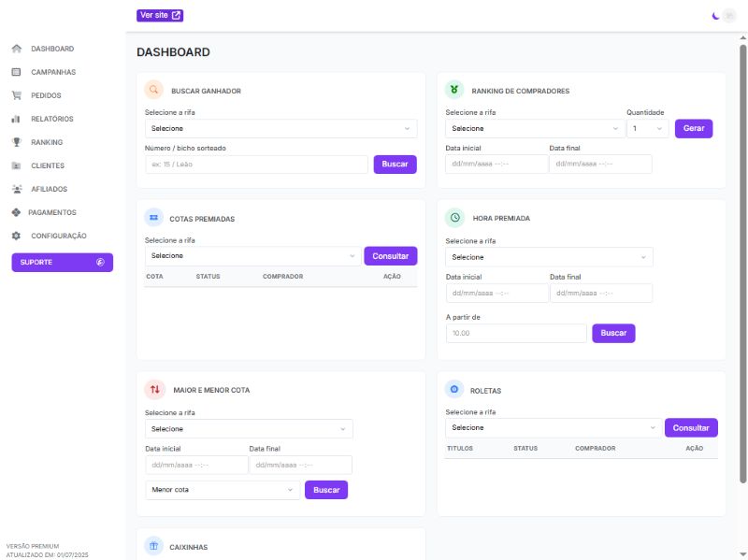Screen dimensions: 748x560
Task: Open rifa selector in Roletas card
Action: coord(553,427)
